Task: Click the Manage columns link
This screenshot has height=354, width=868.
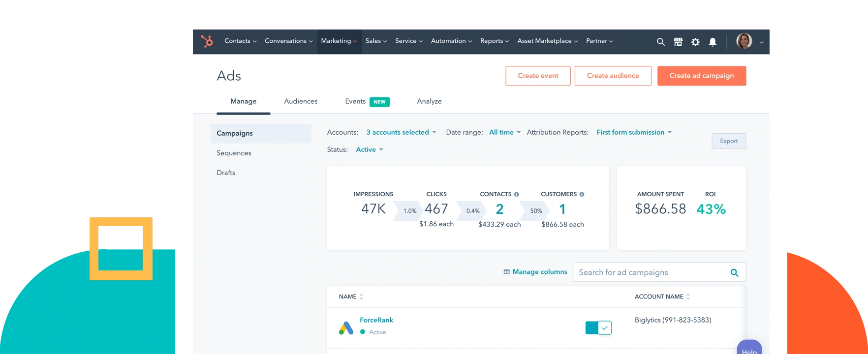Action: tap(535, 272)
